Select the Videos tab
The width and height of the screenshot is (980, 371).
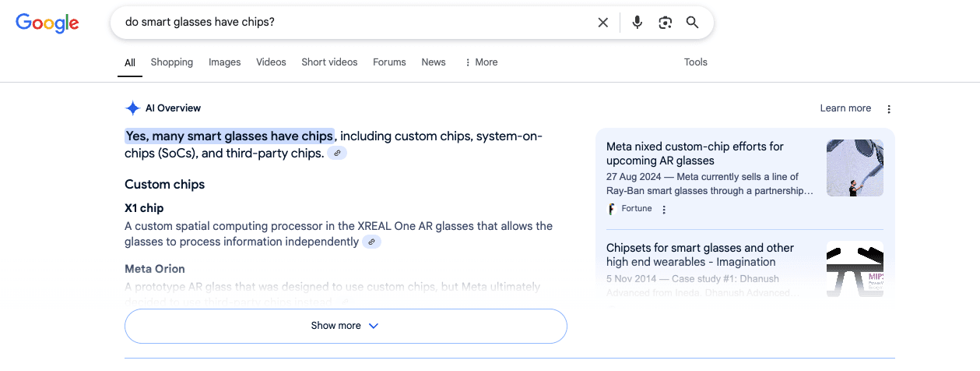(x=271, y=62)
